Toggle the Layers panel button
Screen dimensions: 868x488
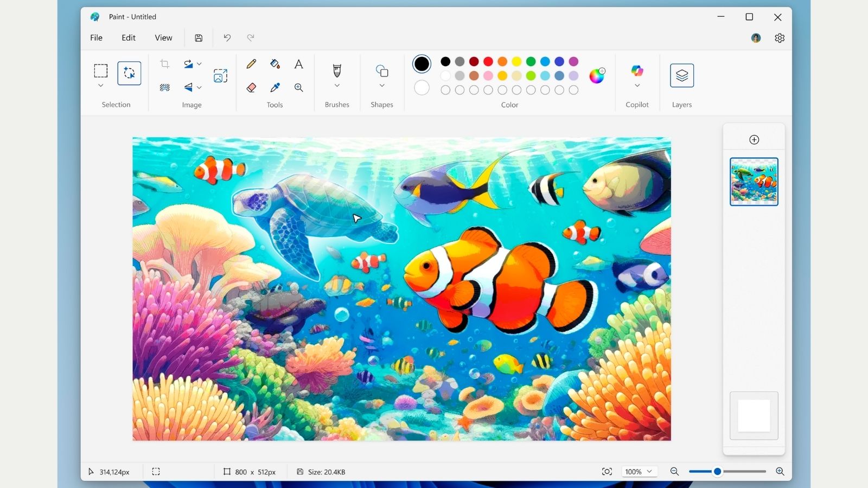(x=682, y=75)
